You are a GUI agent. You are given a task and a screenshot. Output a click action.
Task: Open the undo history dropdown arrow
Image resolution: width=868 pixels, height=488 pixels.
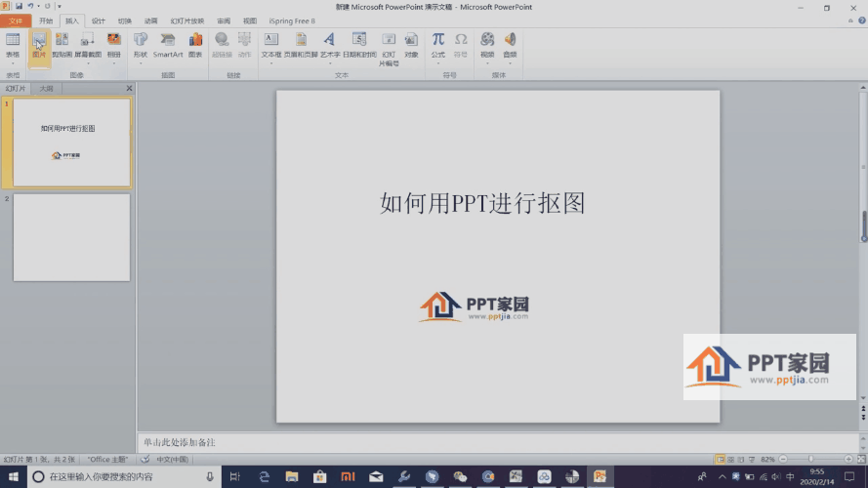click(38, 6)
